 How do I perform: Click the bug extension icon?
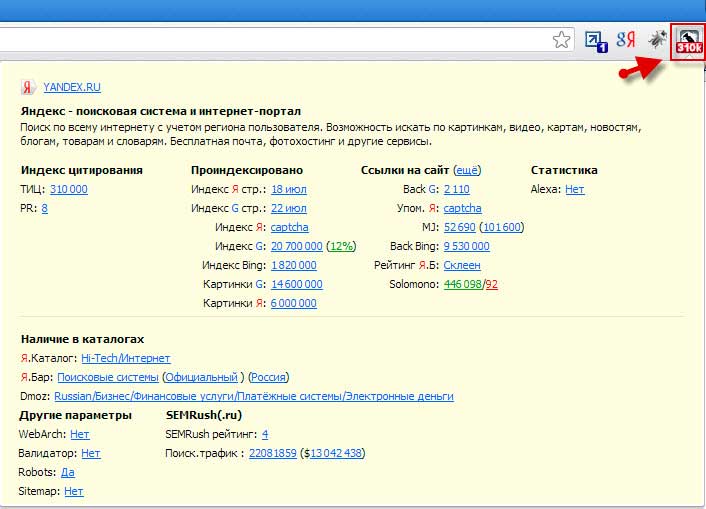pos(657,40)
